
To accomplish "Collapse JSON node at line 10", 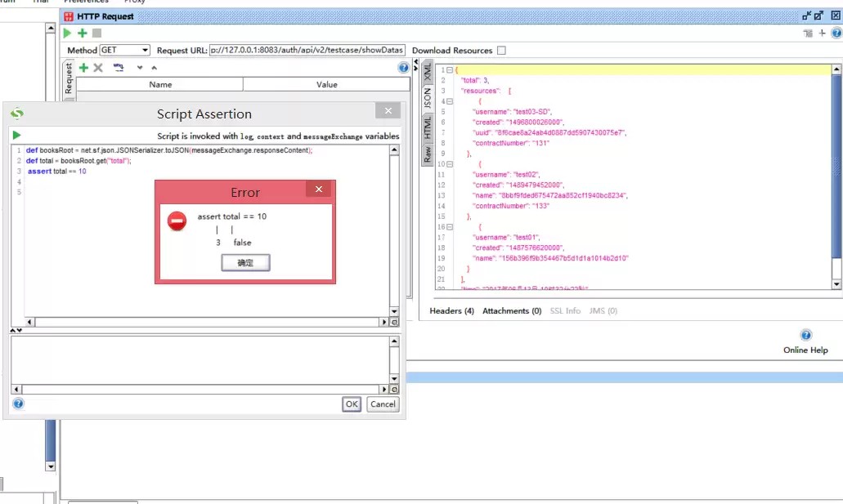I will click(450, 164).
